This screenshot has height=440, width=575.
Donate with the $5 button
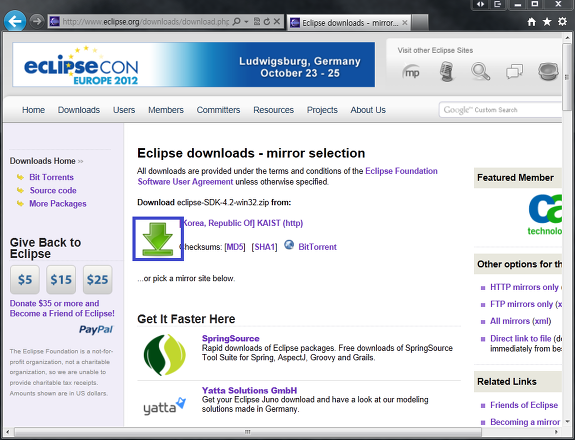tap(25, 280)
